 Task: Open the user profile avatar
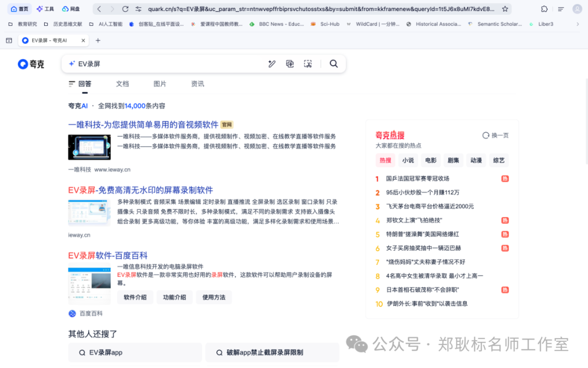tap(577, 9)
